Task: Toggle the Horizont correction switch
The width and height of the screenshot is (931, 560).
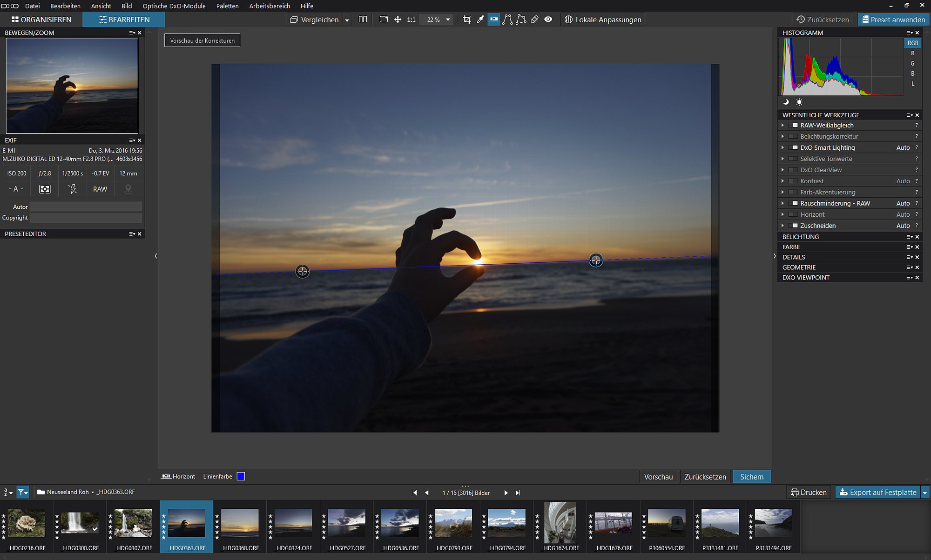Action: coord(793,214)
